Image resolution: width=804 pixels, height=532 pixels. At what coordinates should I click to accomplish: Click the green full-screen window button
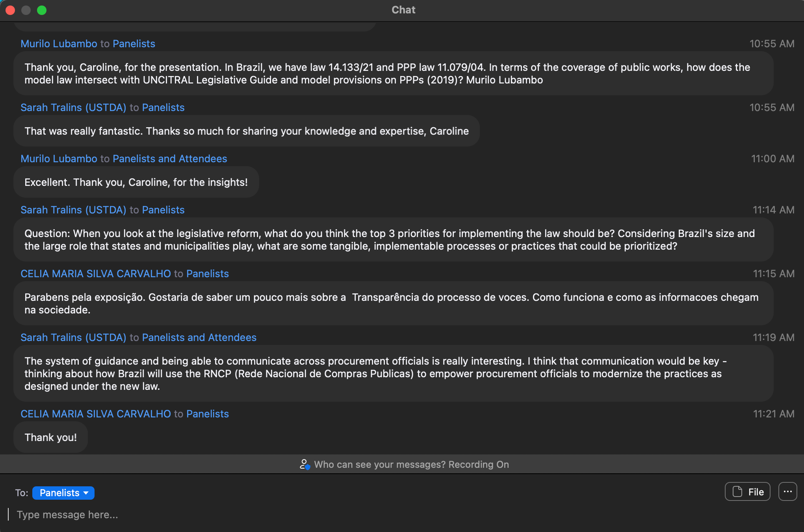42,10
